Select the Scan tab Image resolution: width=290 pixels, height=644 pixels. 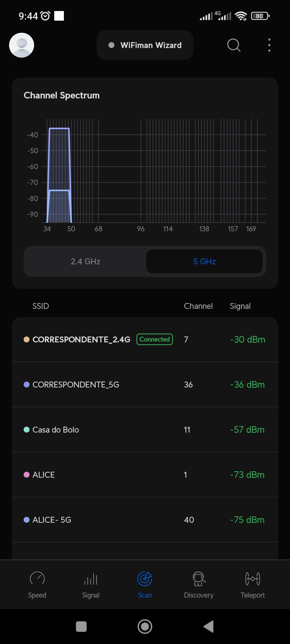pos(145,584)
